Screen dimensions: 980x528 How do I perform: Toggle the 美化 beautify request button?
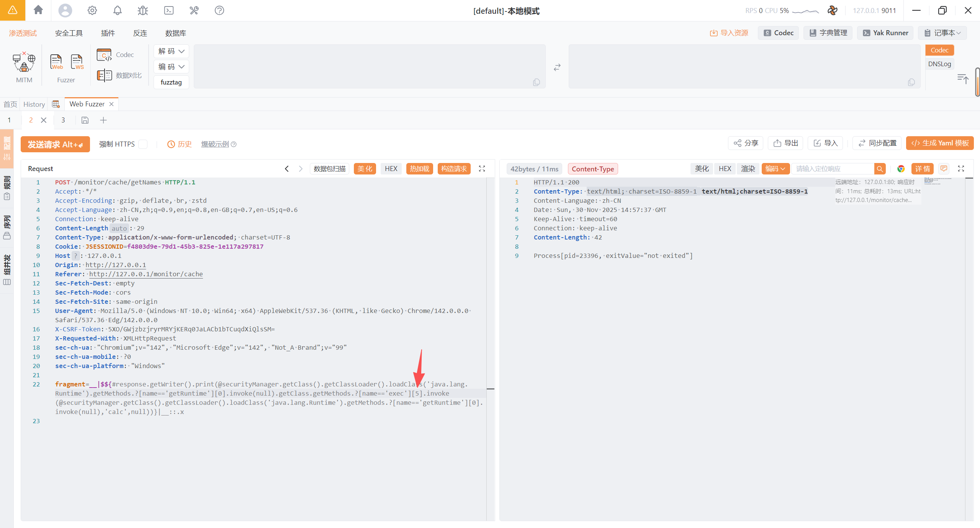tap(365, 169)
